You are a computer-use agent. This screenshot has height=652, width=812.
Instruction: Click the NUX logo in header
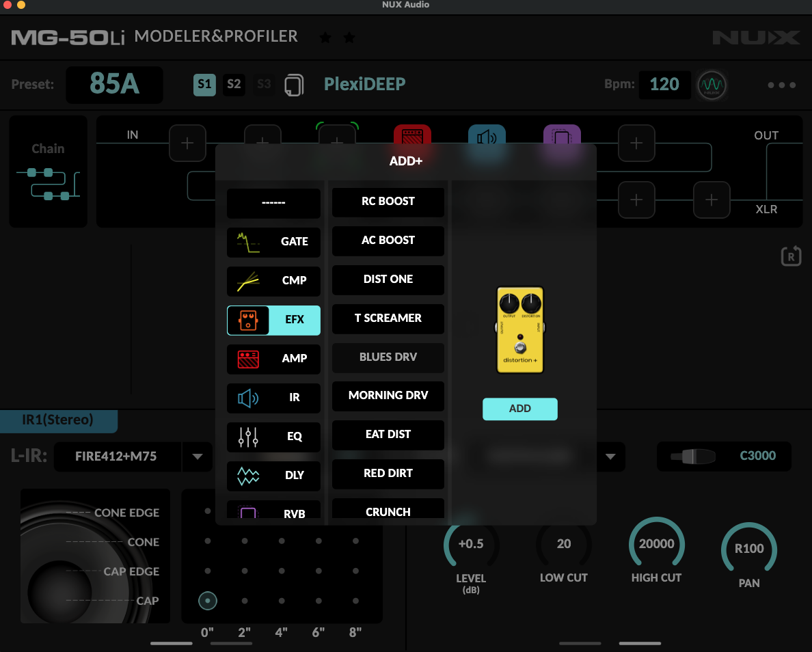756,38
